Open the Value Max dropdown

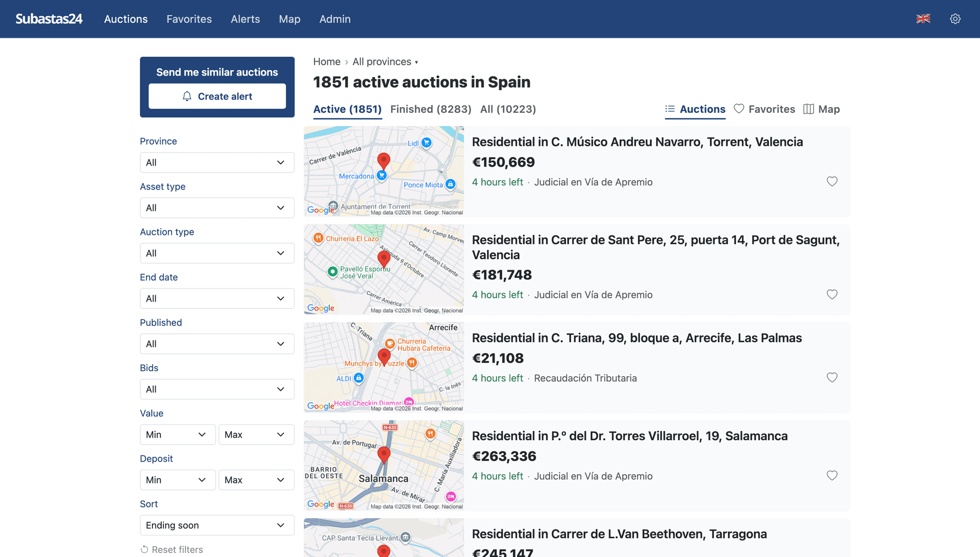tap(256, 434)
